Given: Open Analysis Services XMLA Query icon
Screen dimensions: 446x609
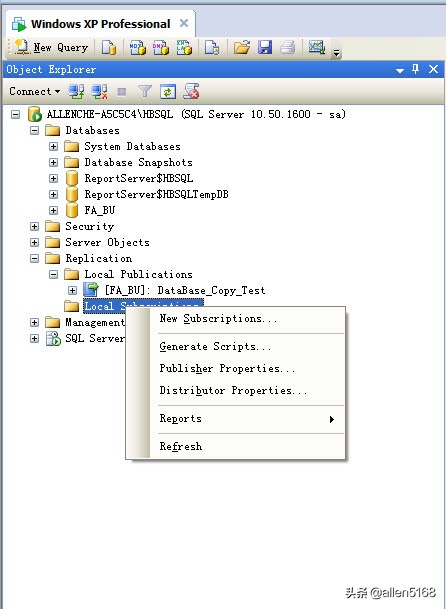Looking at the screenshot, I should click(x=184, y=48).
